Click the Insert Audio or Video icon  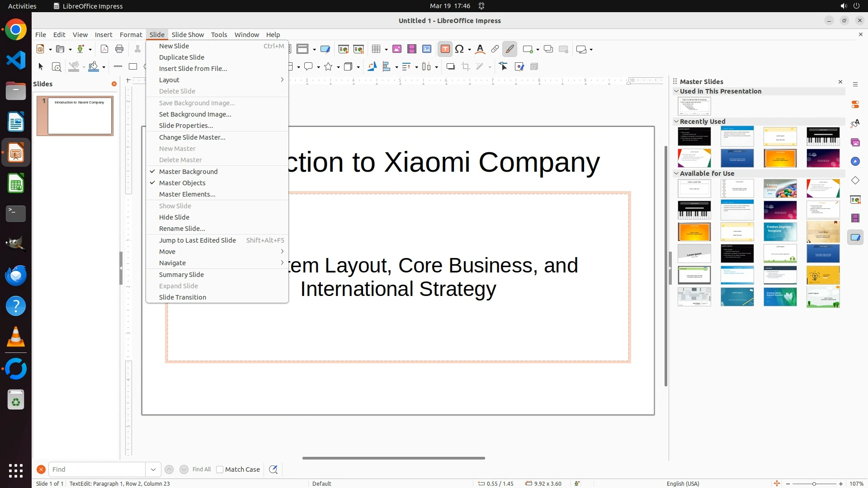[412, 49]
